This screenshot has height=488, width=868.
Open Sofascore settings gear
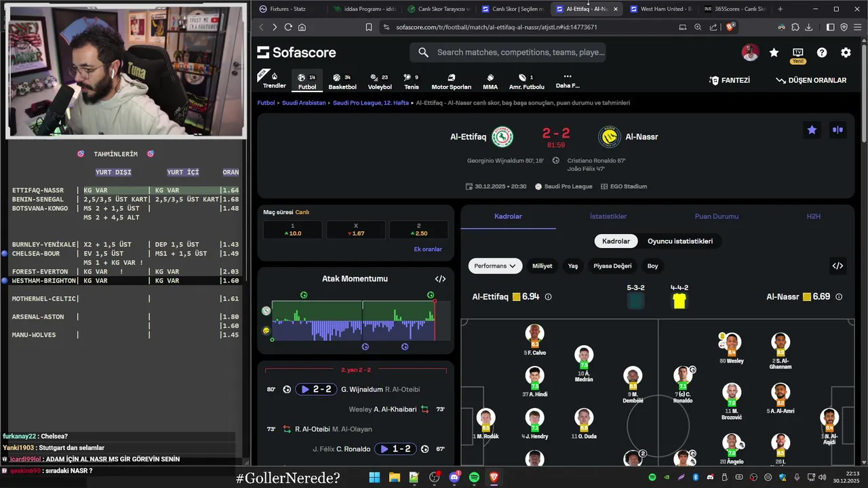tap(846, 52)
